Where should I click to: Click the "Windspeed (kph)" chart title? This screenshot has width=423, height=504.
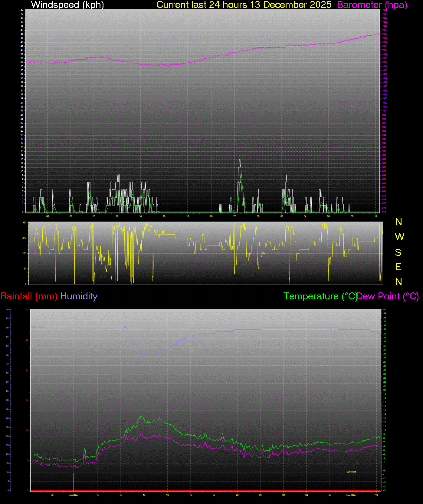(67, 5)
